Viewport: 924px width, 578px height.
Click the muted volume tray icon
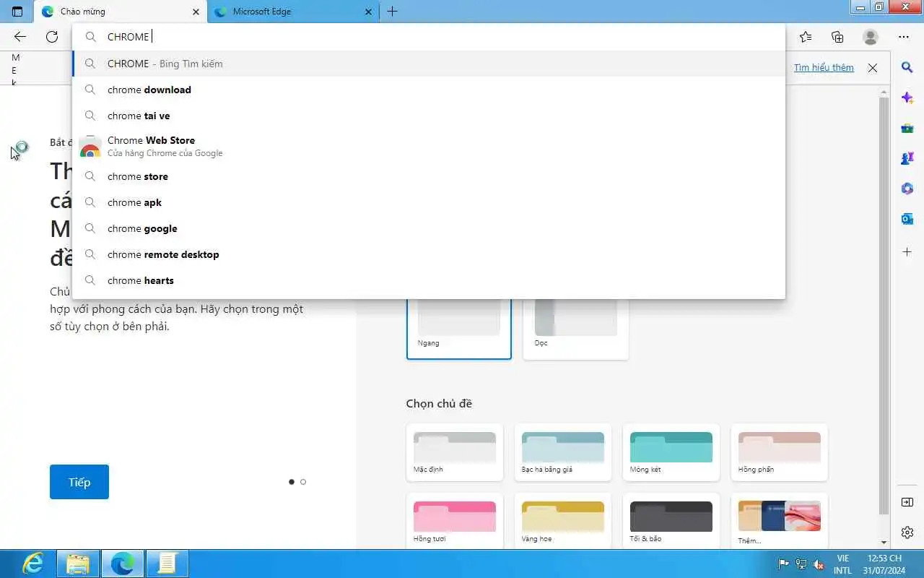[819, 564]
